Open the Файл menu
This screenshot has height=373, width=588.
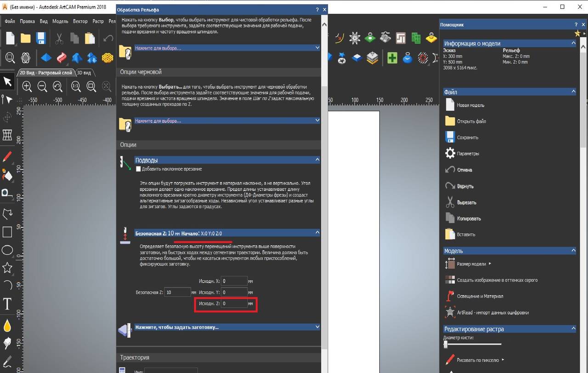(x=10, y=21)
